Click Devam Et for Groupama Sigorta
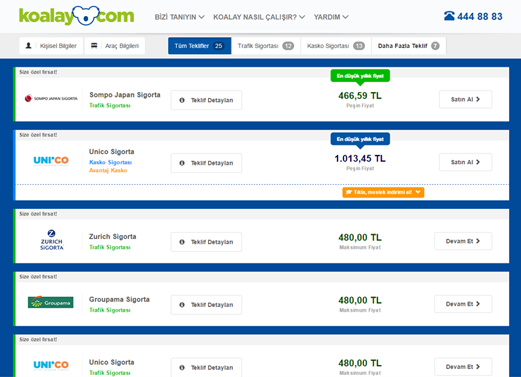521x377 pixels. [463, 304]
